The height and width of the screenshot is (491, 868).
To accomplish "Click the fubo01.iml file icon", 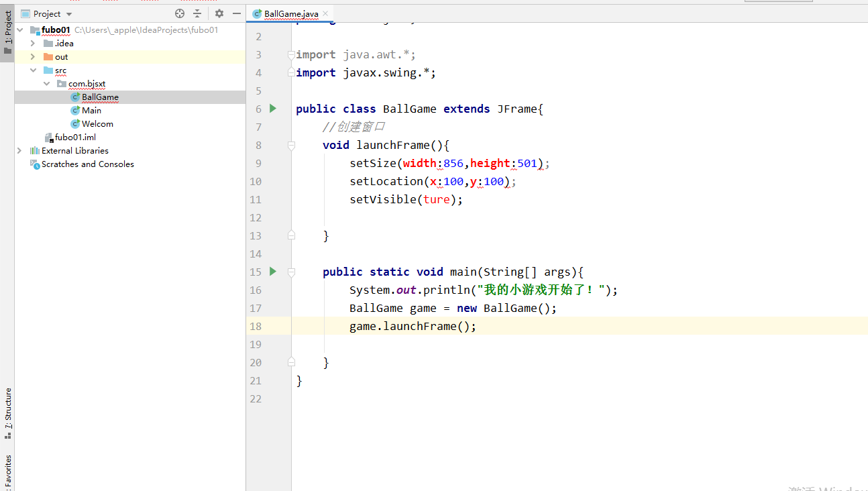I will coord(48,138).
